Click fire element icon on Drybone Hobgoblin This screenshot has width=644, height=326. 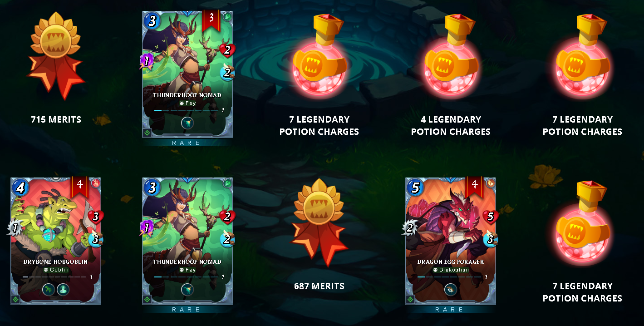[x=95, y=183]
